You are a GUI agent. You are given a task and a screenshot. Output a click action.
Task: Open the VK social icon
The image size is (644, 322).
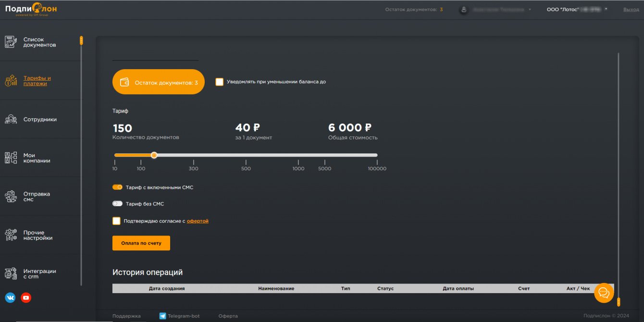[10, 298]
